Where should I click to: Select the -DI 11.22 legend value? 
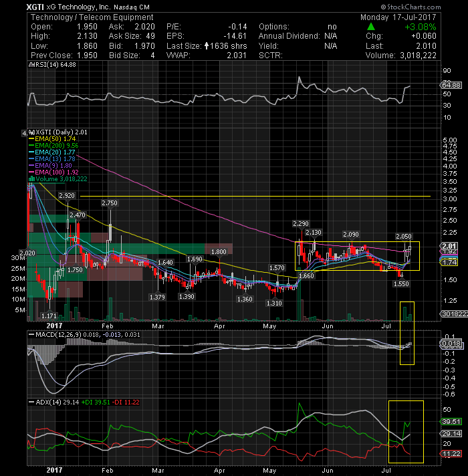126,402
